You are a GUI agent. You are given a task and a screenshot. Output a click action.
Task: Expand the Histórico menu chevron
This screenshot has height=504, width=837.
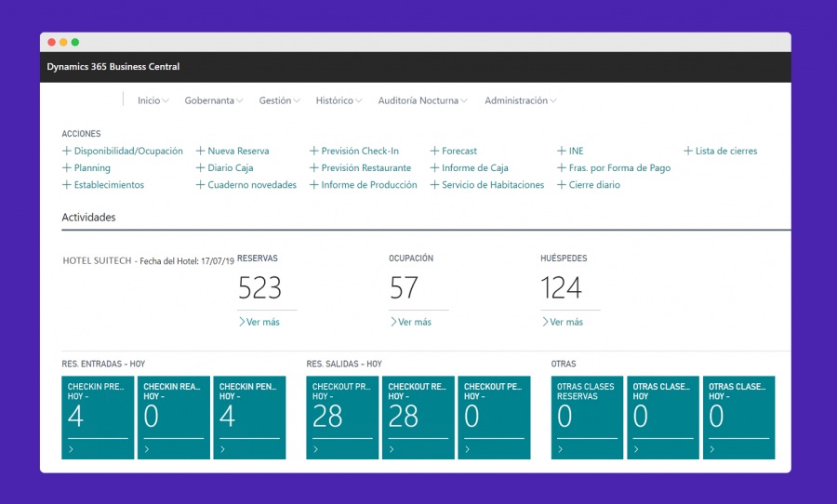point(359,101)
